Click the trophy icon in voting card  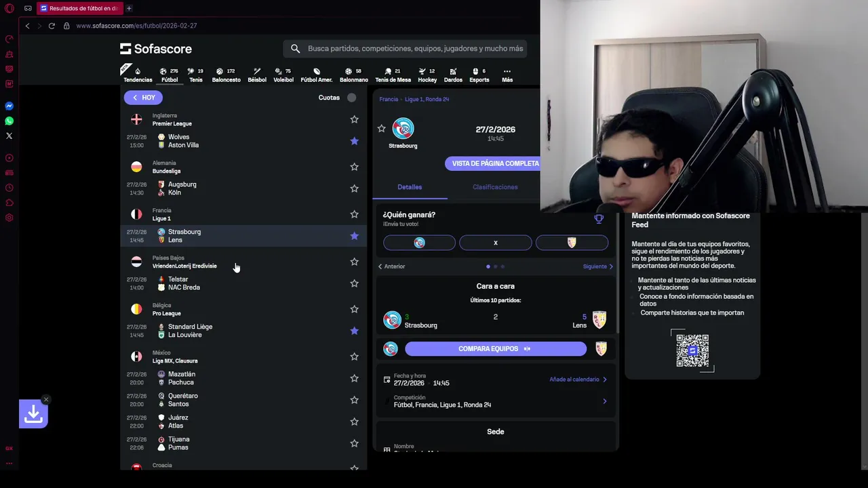pyautogui.click(x=599, y=219)
